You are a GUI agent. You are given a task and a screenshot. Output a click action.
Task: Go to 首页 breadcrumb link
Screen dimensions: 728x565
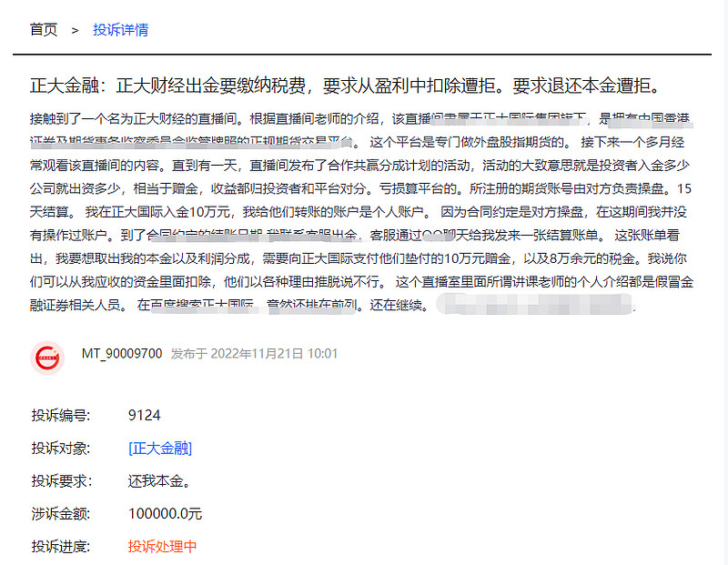coord(44,30)
